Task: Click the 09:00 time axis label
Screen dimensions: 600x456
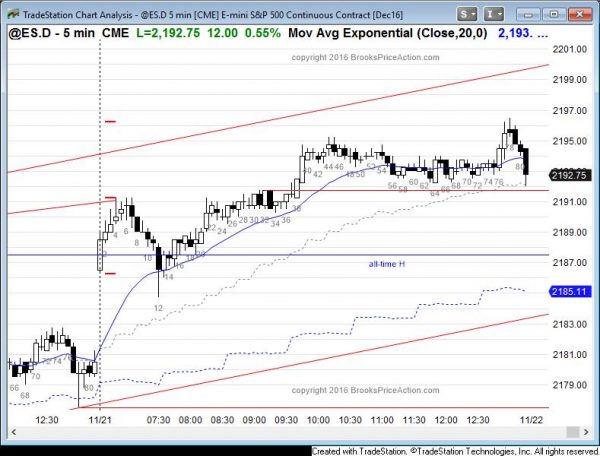Action: coord(254,420)
